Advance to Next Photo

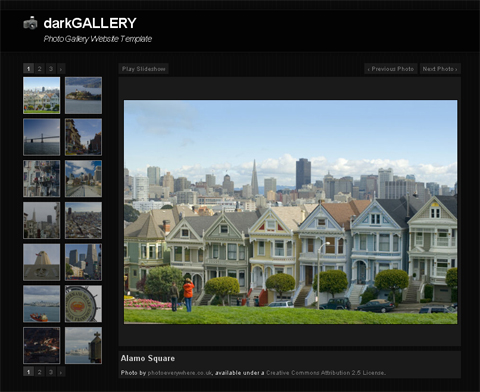point(440,69)
